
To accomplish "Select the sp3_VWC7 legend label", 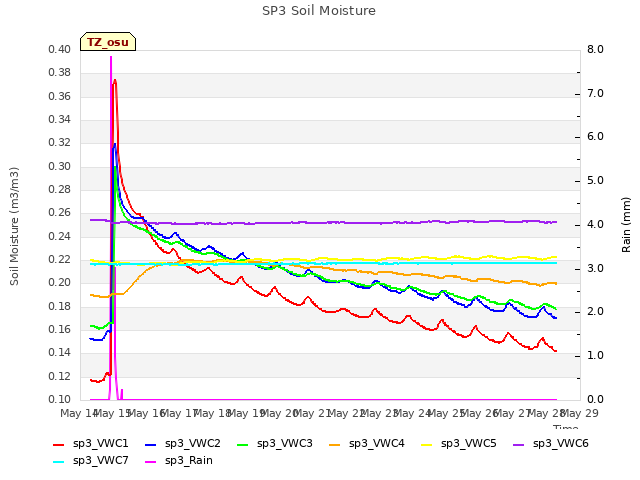I will tap(100, 460).
